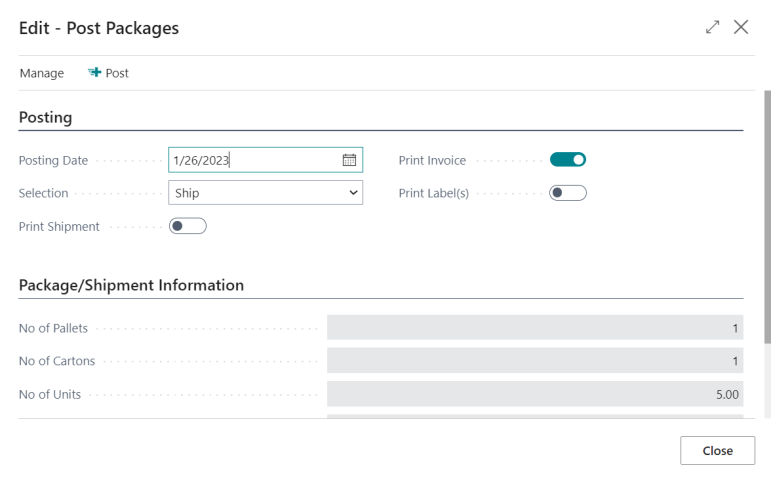Click the Selection field label

44,193
